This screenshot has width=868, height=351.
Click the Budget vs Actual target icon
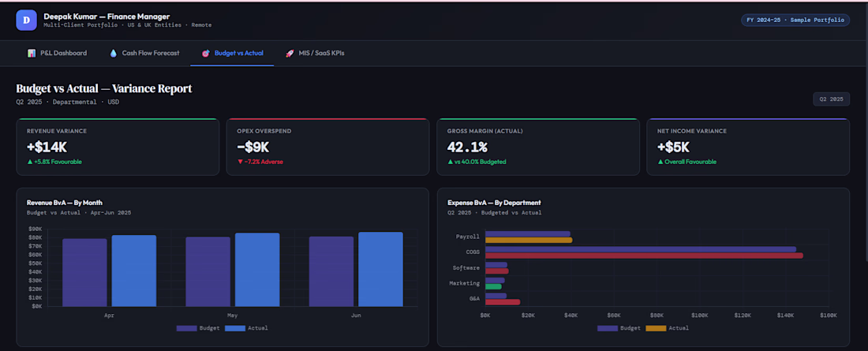[x=205, y=53]
